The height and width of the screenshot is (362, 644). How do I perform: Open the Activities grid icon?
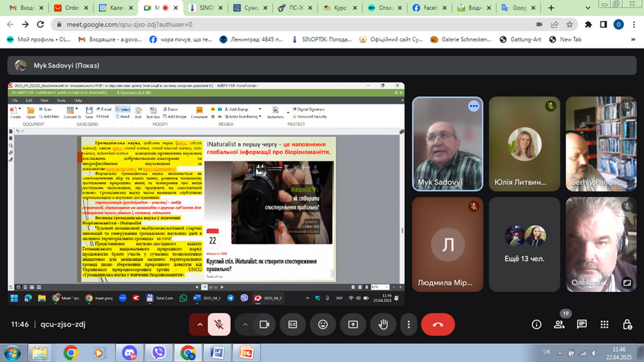[x=604, y=324]
